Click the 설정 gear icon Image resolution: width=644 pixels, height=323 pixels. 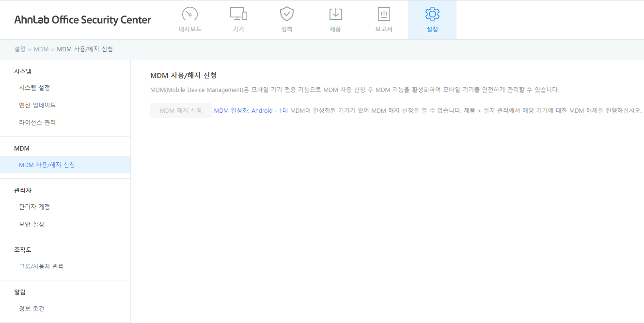(x=432, y=14)
